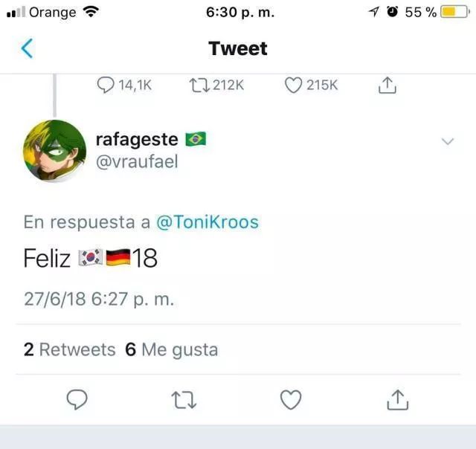Reply to rafageste's tweet

click(x=77, y=400)
